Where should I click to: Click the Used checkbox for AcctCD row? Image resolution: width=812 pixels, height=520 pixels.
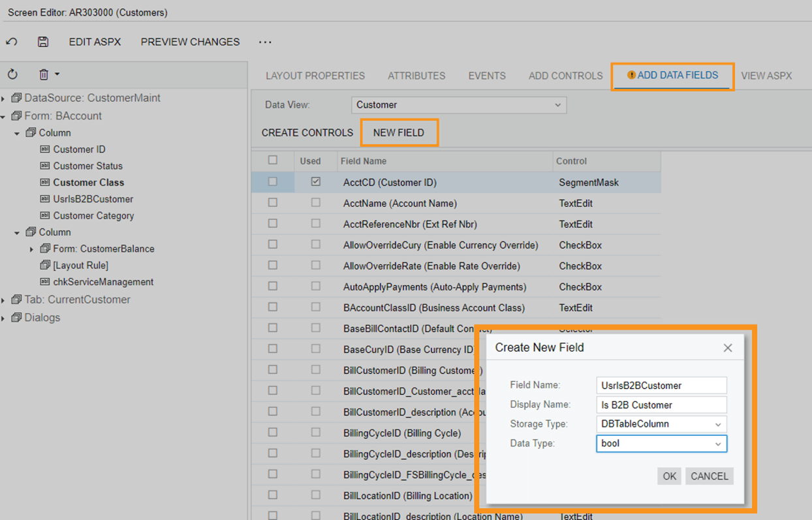pos(316,182)
